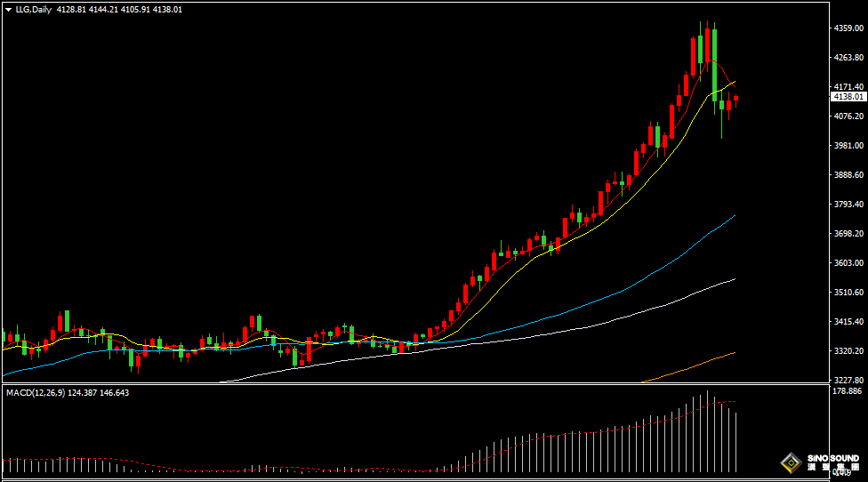
Task: Click the 178.886 MACD scale value
Action: (x=848, y=391)
